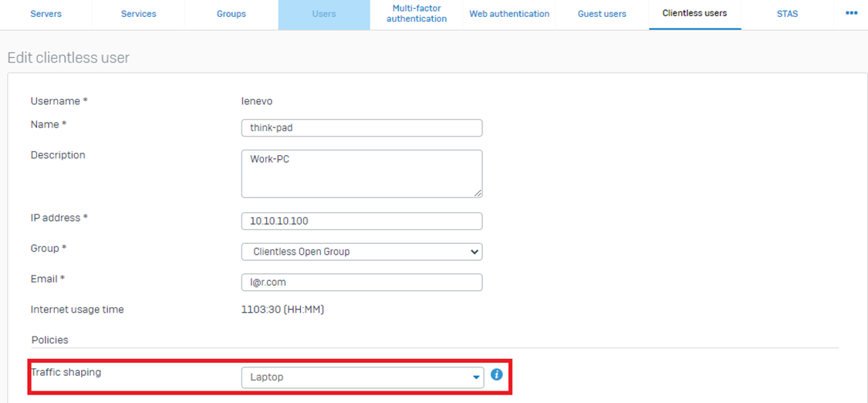
Task: Open the more tabs ellipsis menu
Action: tap(851, 14)
